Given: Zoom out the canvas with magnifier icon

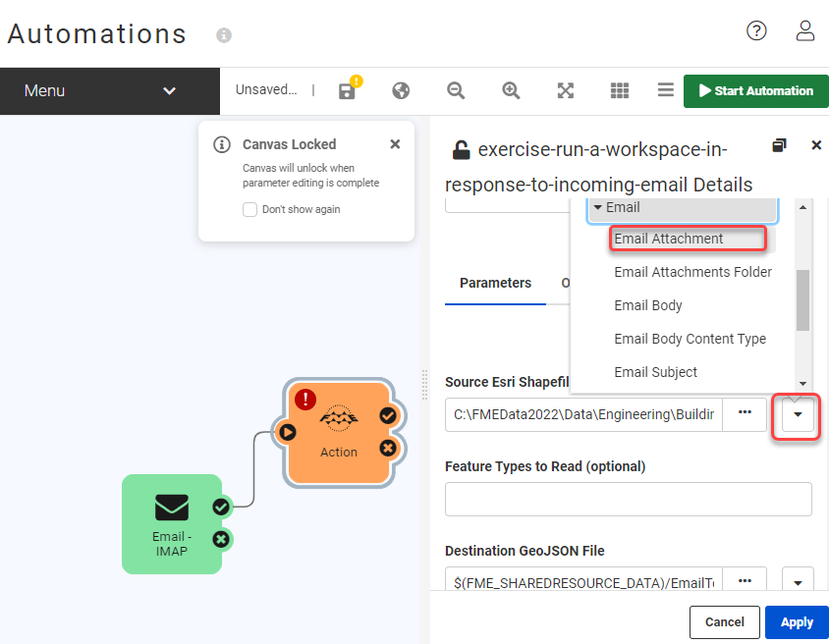Looking at the screenshot, I should point(455,90).
